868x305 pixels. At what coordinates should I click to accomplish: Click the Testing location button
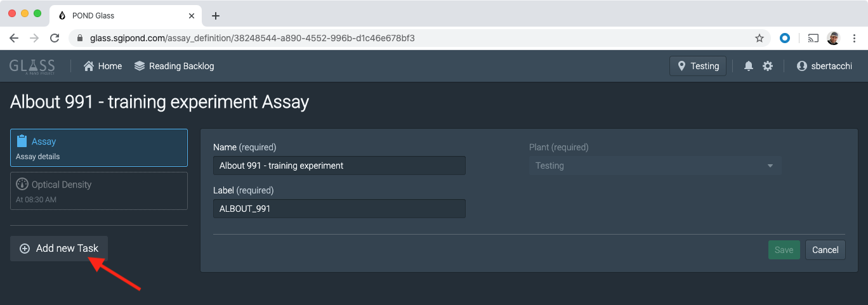698,66
